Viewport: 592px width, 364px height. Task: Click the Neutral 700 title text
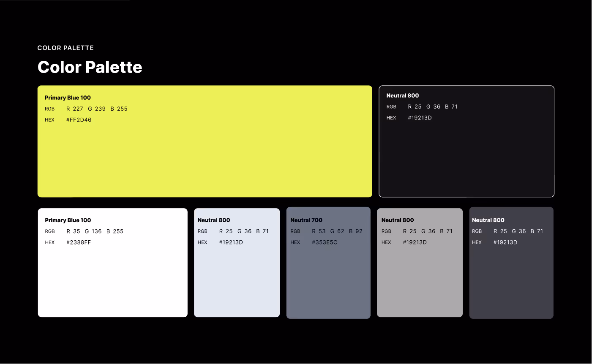coord(306,220)
